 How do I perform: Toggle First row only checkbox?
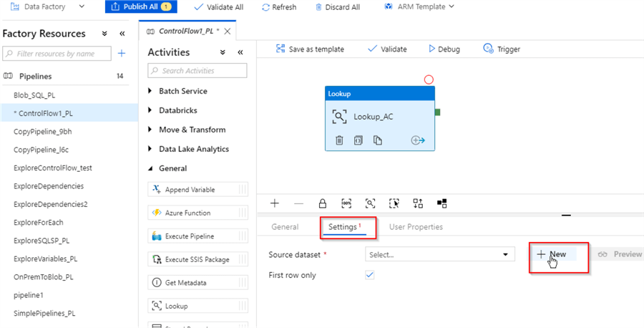[x=370, y=275]
